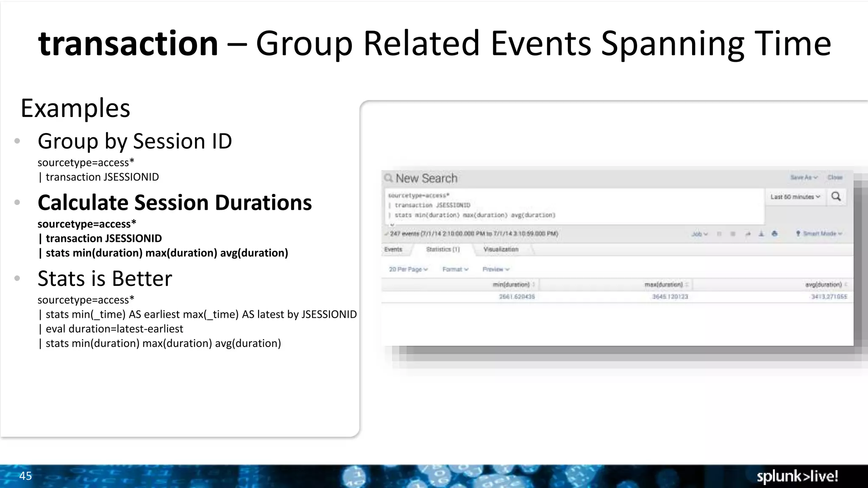Open the Smart Mode dropdown

(x=819, y=234)
